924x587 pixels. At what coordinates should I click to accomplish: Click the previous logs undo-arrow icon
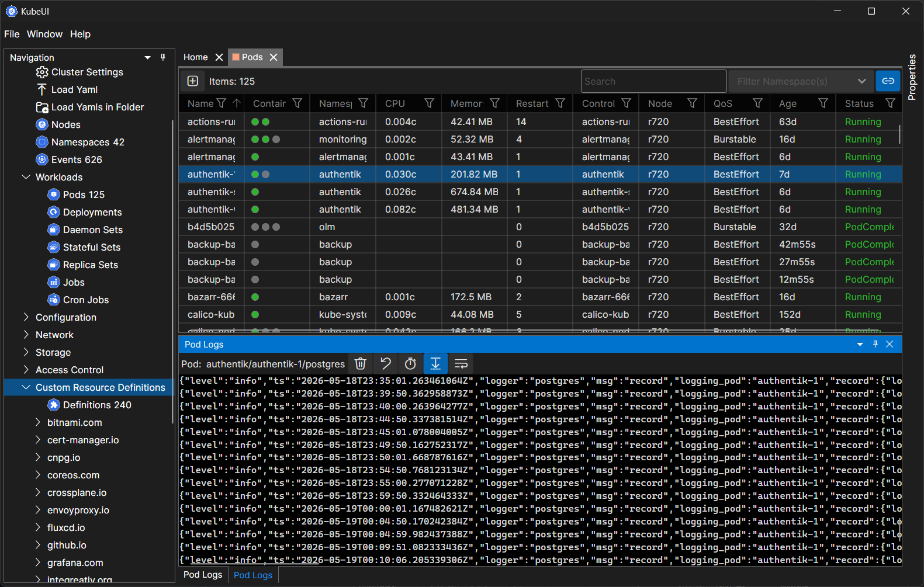tap(386, 364)
